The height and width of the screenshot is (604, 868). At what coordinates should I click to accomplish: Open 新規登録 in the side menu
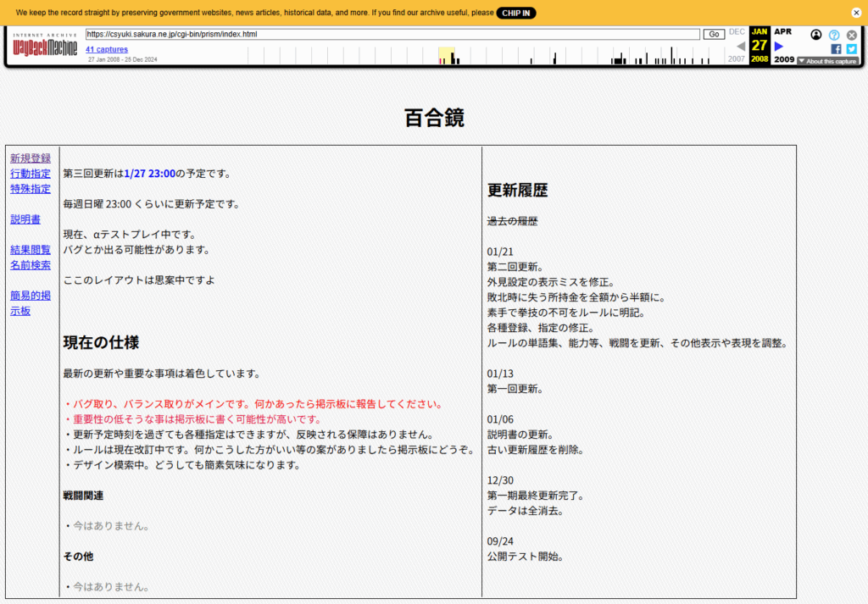31,158
